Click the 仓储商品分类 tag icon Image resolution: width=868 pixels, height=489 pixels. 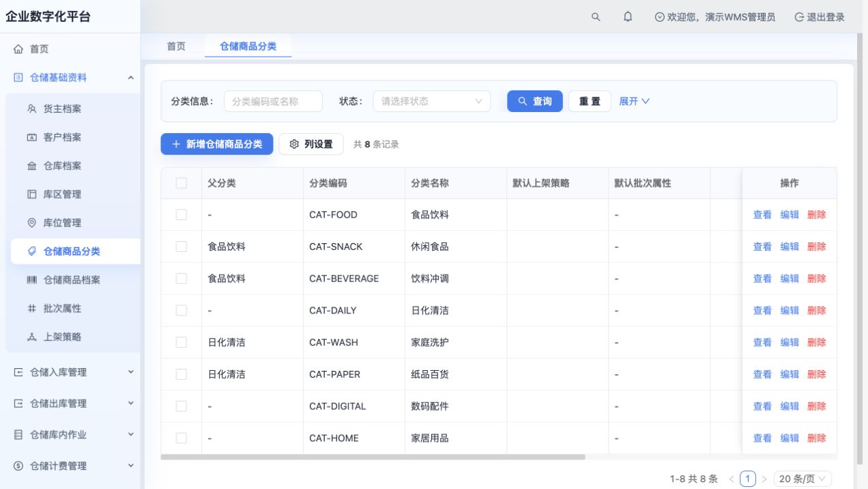pyautogui.click(x=31, y=251)
